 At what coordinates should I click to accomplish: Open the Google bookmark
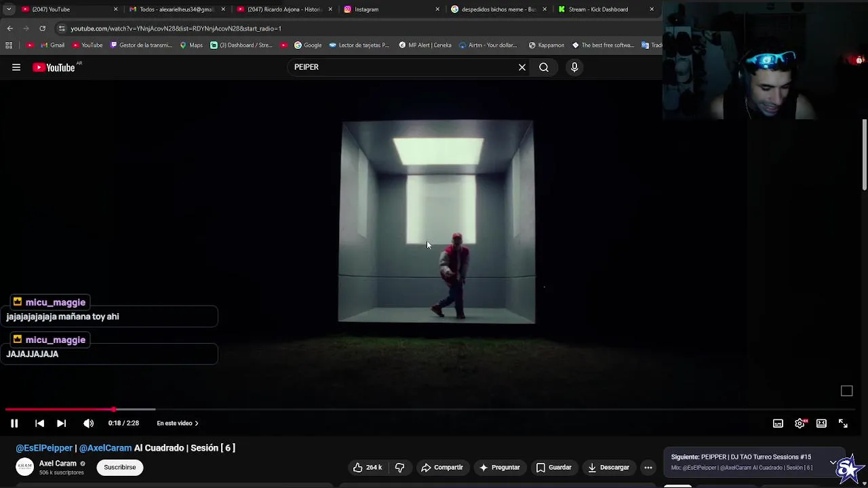pos(308,45)
